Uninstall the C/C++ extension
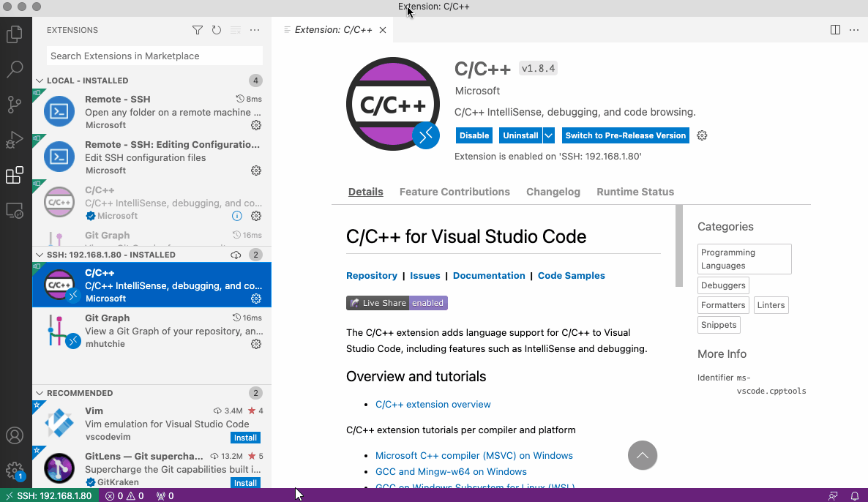 (x=520, y=135)
